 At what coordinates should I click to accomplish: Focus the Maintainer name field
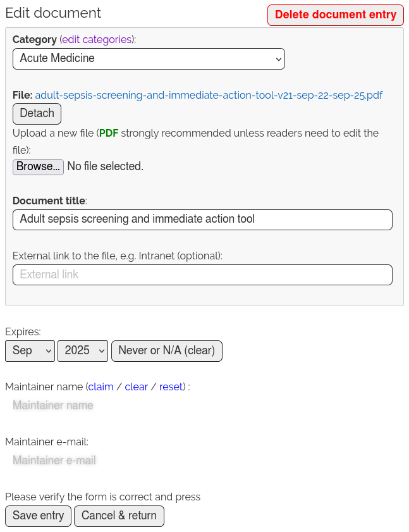[53, 405]
